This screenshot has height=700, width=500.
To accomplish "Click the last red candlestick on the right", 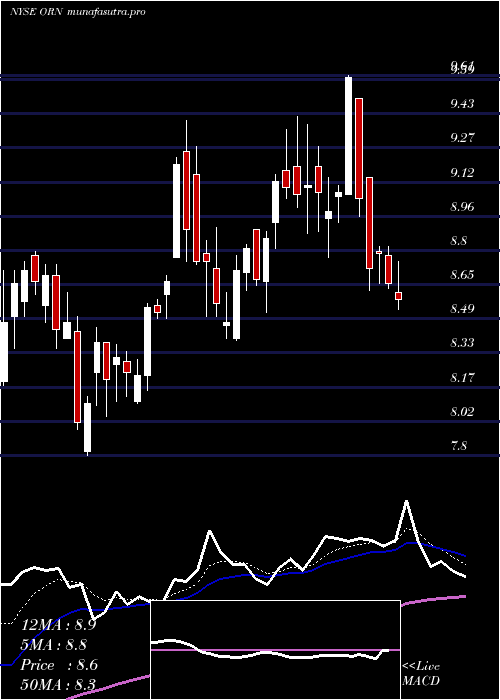I will (x=398, y=296).
